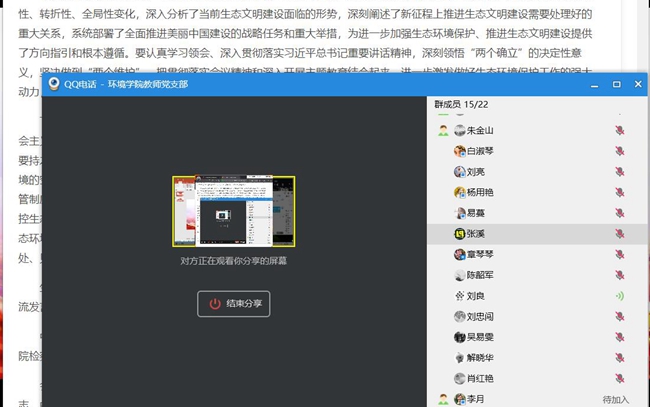Viewport: 650px width, 407px height.
Task: Click the muted mic icon for 吴易雯
Action: [619, 337]
